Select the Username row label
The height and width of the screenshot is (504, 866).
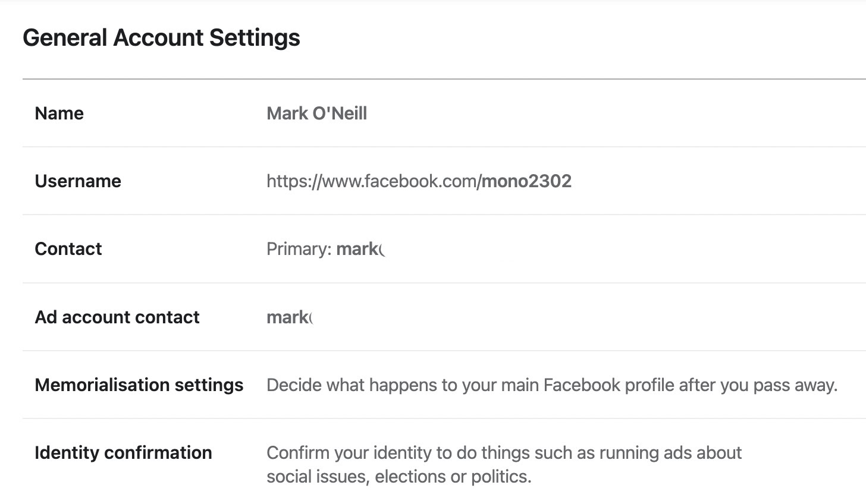tap(78, 181)
